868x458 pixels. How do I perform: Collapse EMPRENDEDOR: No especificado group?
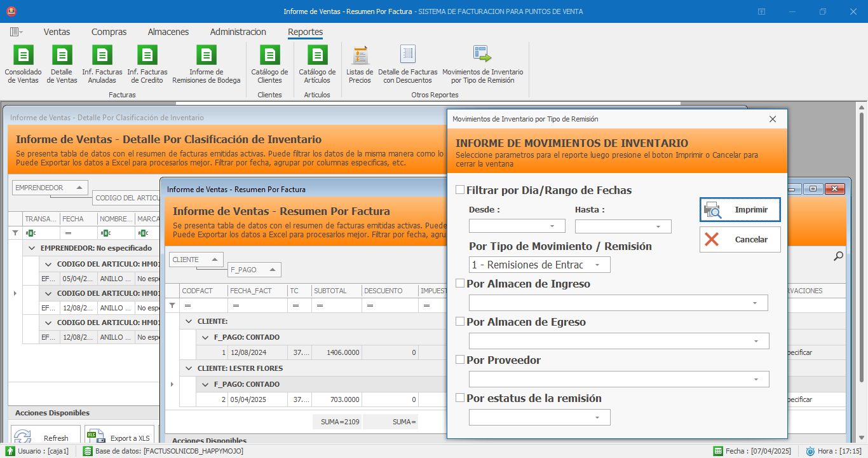(32, 247)
